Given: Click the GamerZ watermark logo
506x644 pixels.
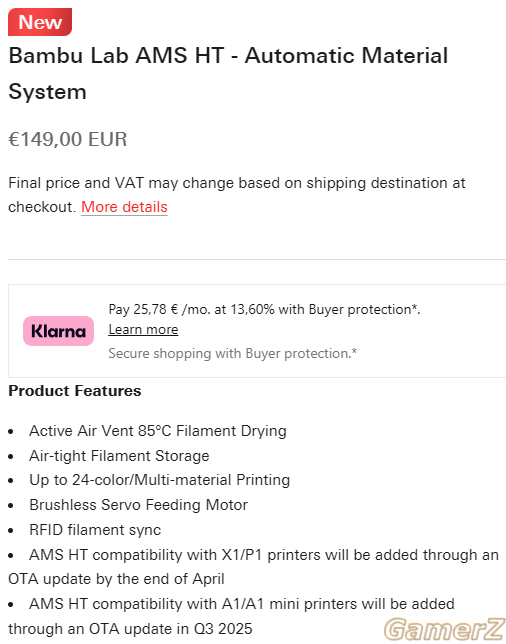Looking at the screenshot, I should tap(445, 629).
